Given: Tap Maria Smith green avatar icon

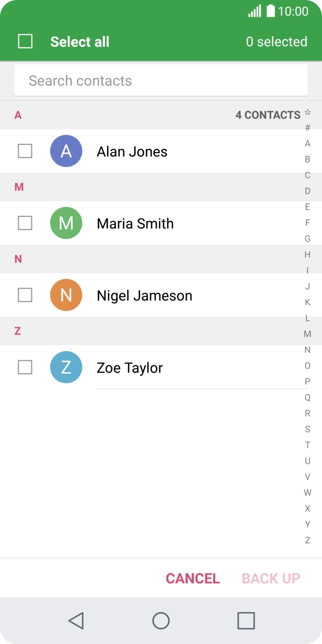Looking at the screenshot, I should (66, 223).
